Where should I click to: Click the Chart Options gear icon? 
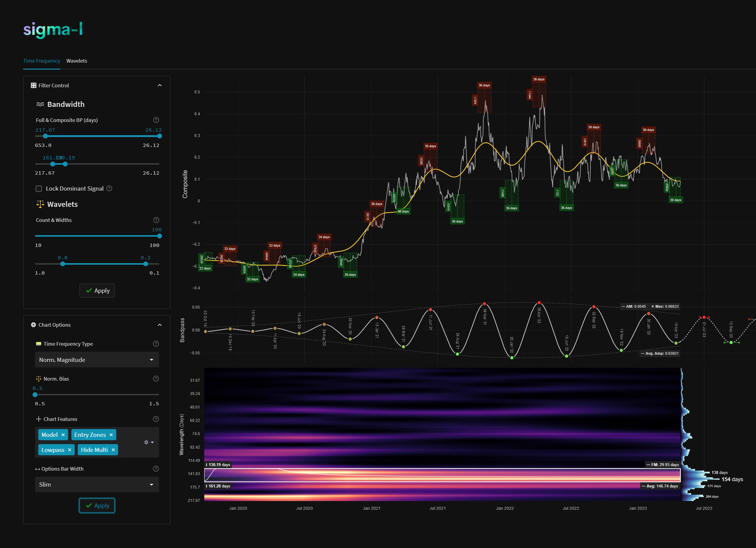point(33,325)
